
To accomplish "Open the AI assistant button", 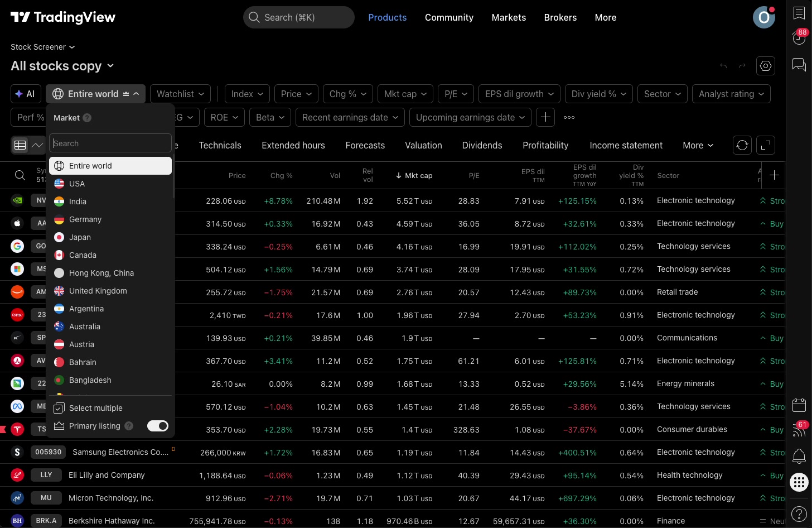I will tap(26, 94).
